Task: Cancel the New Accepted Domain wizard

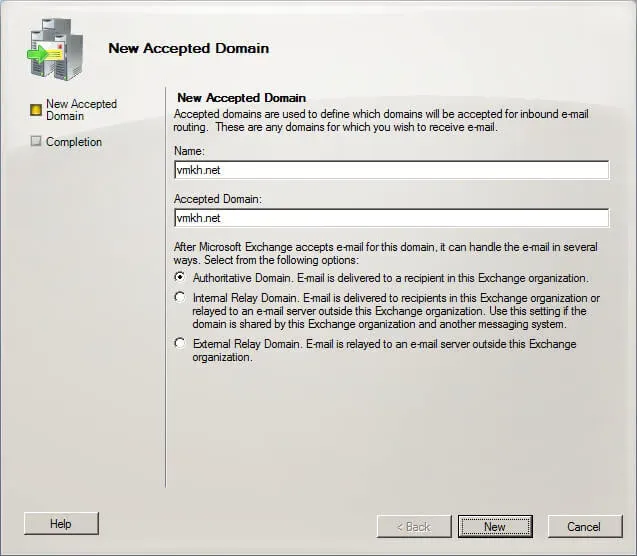Action: tap(585, 526)
